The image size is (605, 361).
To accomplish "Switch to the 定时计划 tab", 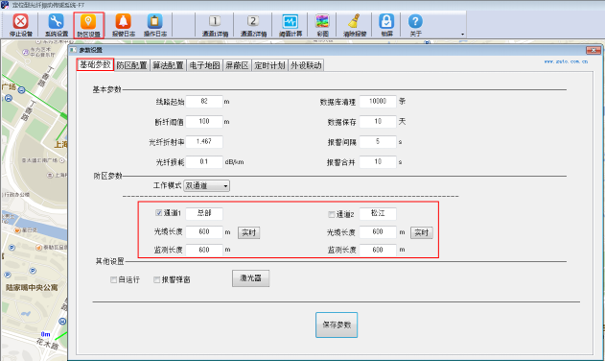I will pyautogui.click(x=270, y=65).
